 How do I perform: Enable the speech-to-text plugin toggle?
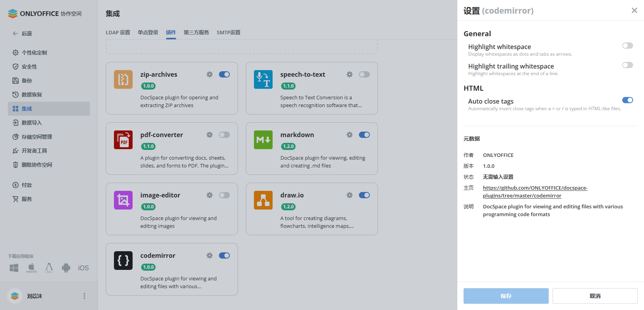[364, 74]
